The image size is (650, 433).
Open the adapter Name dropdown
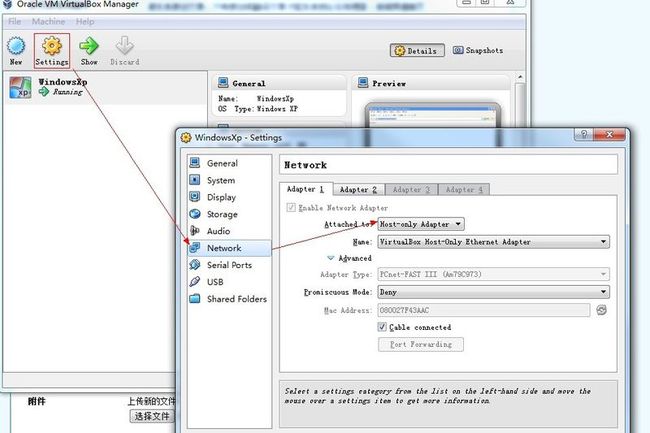[x=493, y=242]
